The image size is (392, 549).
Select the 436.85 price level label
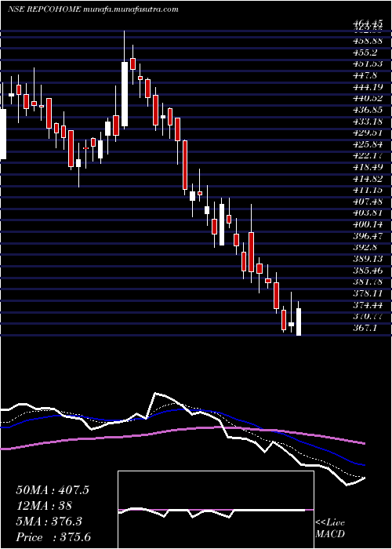(368, 110)
